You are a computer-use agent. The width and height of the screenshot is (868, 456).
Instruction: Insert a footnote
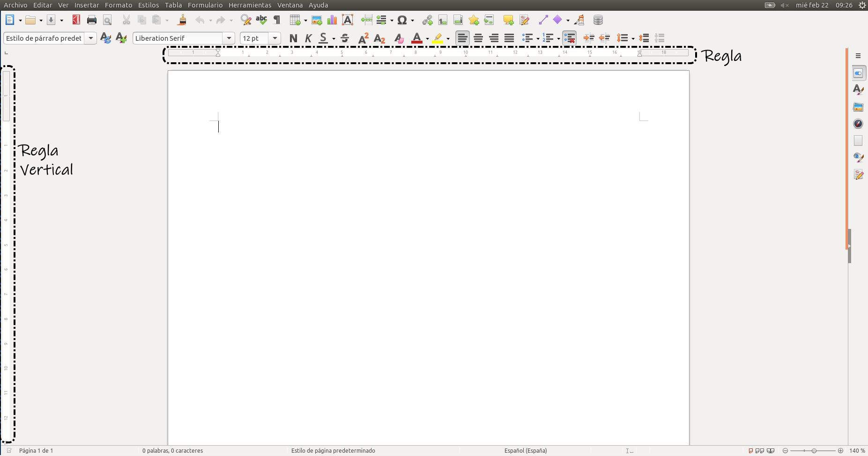click(x=443, y=20)
